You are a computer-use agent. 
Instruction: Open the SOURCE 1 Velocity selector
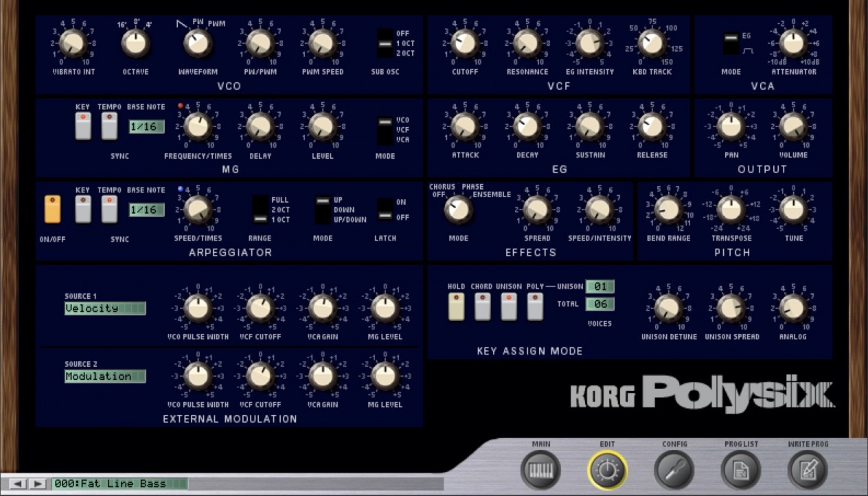pyautogui.click(x=104, y=308)
